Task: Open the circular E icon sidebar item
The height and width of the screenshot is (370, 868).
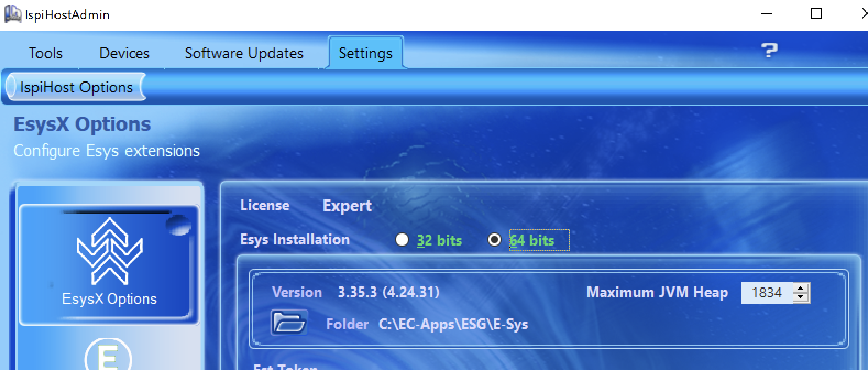Action: pyautogui.click(x=108, y=353)
